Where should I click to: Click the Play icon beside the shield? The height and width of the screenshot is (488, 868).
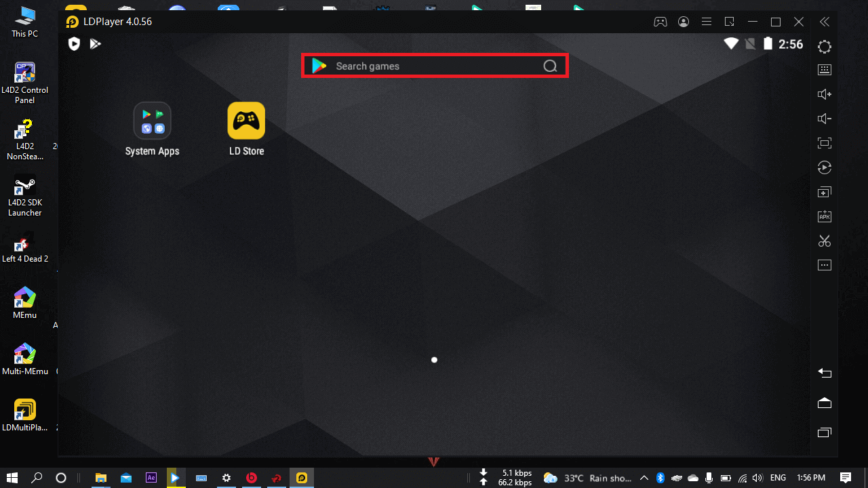pos(95,44)
